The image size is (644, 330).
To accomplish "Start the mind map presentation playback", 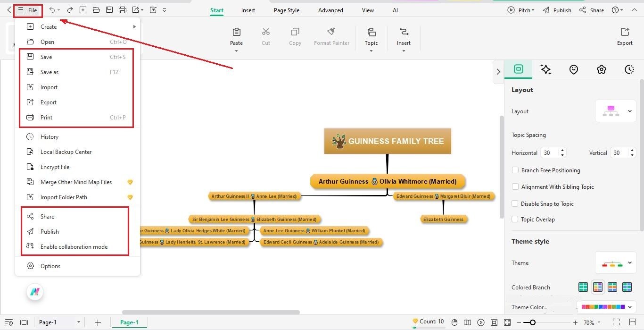I will coord(480,322).
